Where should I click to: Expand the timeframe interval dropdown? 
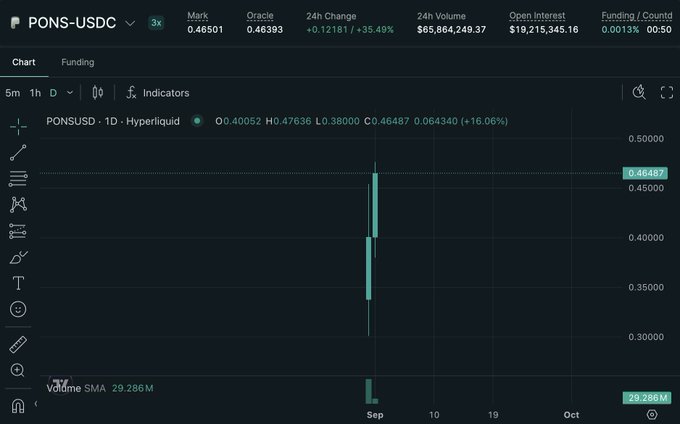click(x=70, y=92)
